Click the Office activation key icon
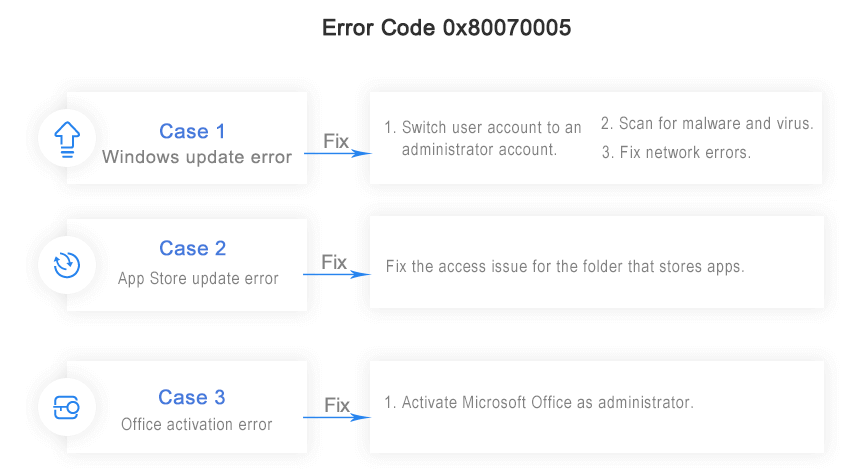This screenshot has height=474, width=853. (x=66, y=408)
